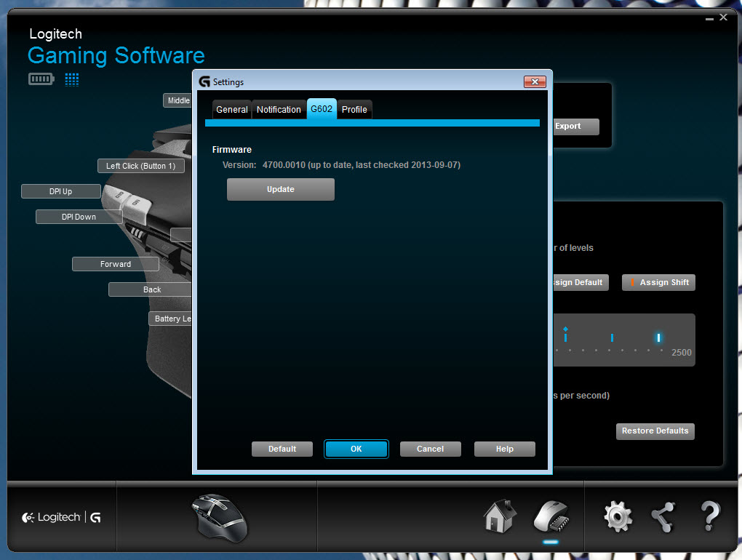
Task: Click the share icon in bottom bar
Action: click(663, 517)
